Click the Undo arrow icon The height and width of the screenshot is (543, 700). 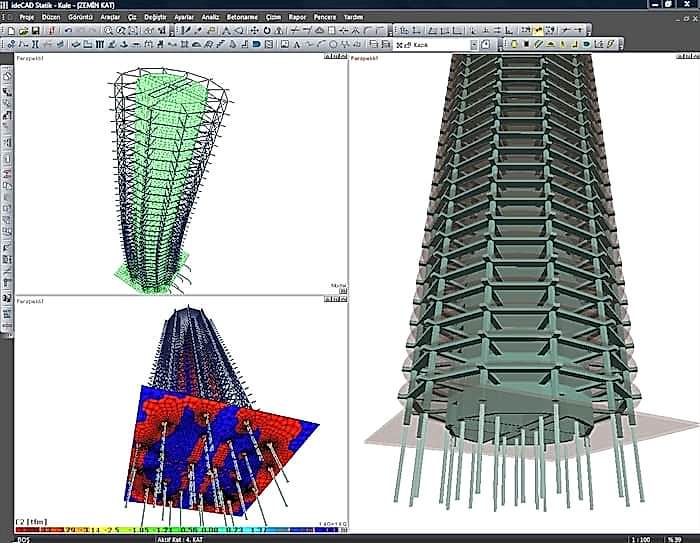[x=67, y=32]
